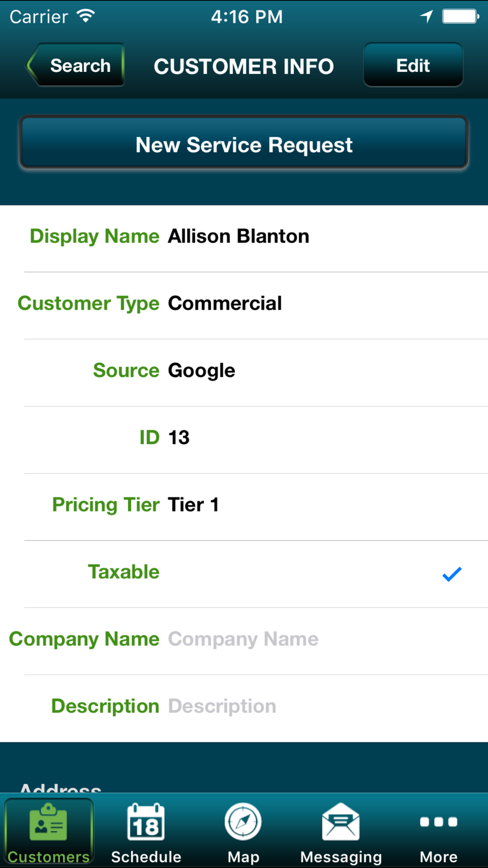
Task: Open the Source field showing Google
Action: click(x=201, y=371)
